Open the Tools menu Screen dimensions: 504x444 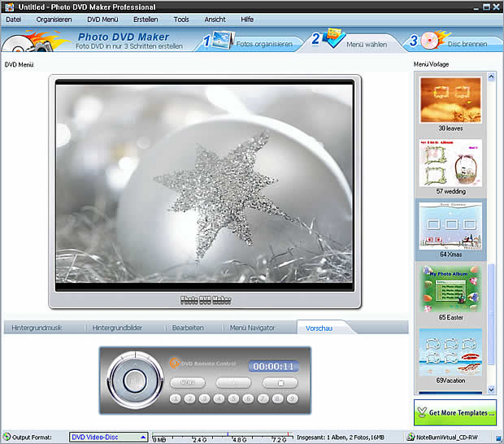[181, 20]
